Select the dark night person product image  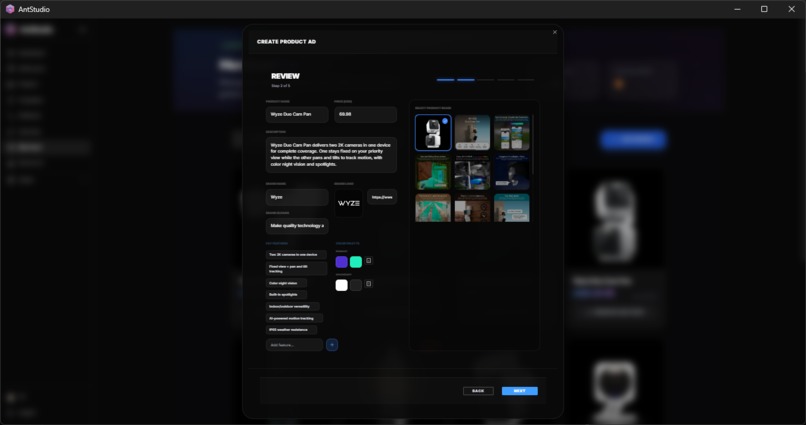click(x=511, y=172)
